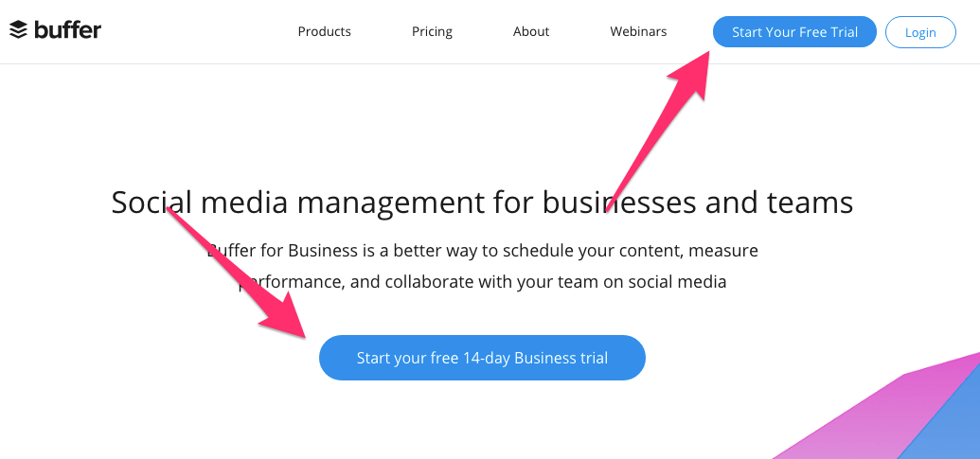Click the buffer wordmark text

click(x=67, y=30)
